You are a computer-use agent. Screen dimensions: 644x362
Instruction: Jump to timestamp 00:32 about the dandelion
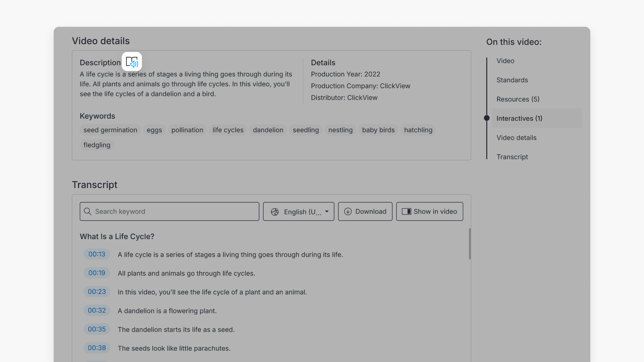(97, 310)
